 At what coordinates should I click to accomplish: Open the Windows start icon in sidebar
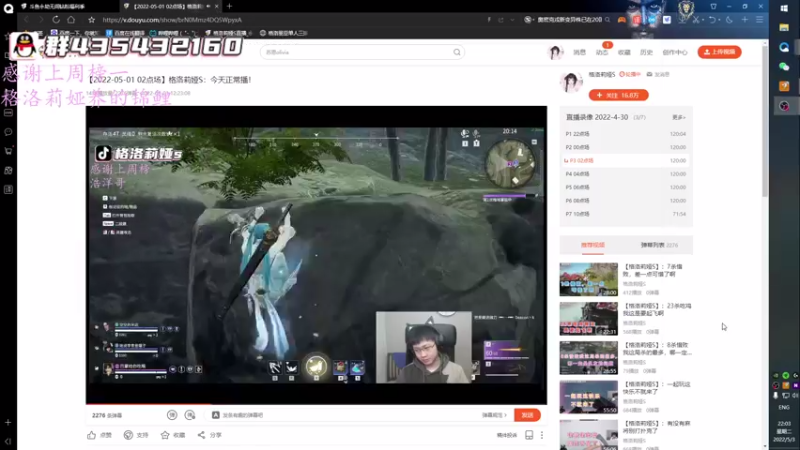tap(784, 8)
